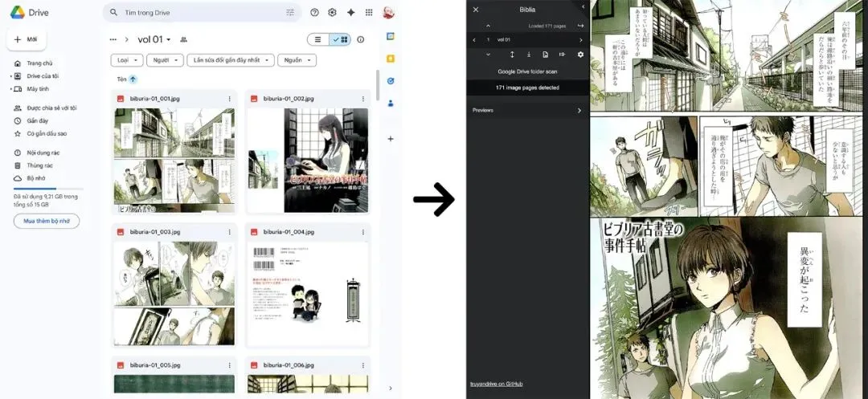
Task: Switch Drive to list layout
Action: tap(317, 39)
